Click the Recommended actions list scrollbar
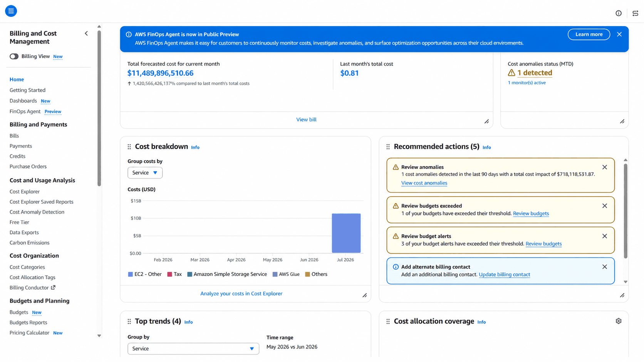 click(626, 211)
